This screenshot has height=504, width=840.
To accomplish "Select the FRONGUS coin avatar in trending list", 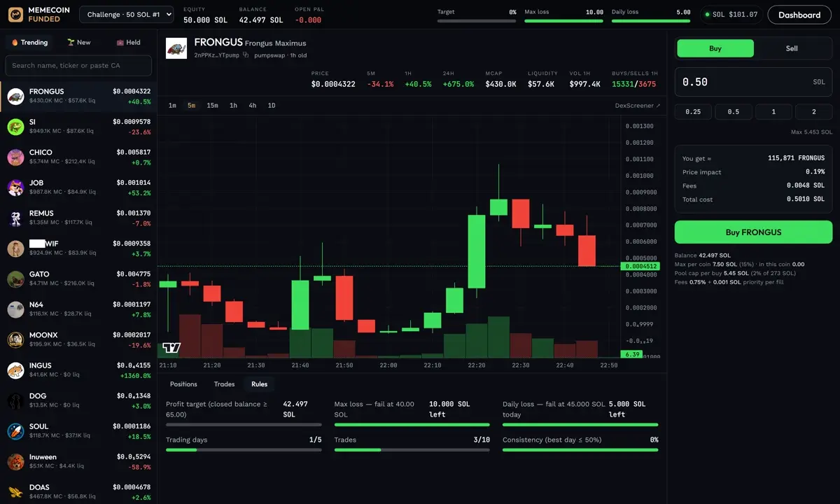I will [15, 97].
